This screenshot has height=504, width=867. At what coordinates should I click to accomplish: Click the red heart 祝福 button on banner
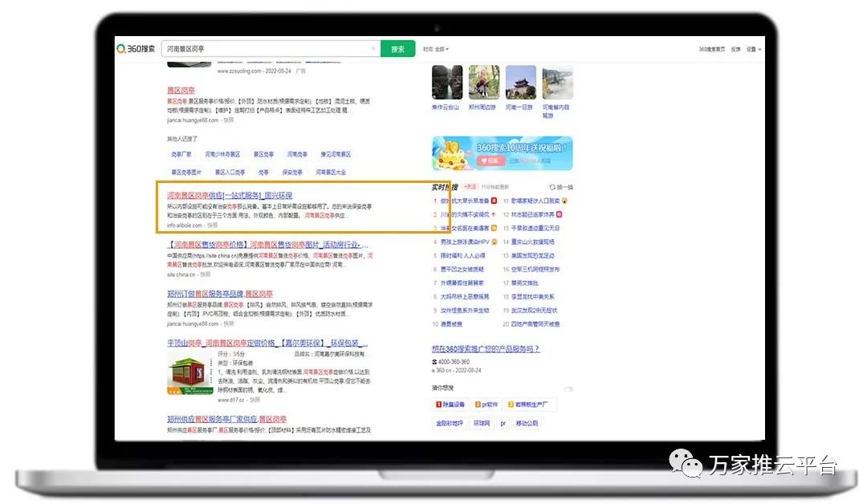[x=490, y=161]
